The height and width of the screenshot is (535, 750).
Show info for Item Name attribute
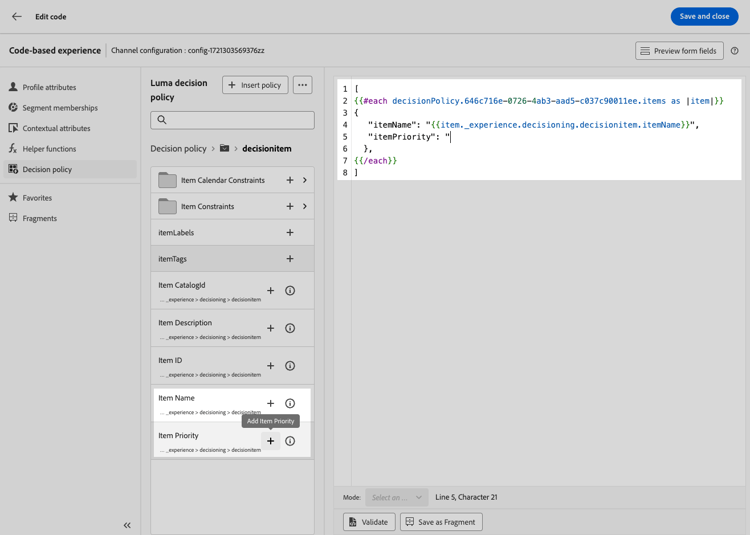[x=290, y=404]
